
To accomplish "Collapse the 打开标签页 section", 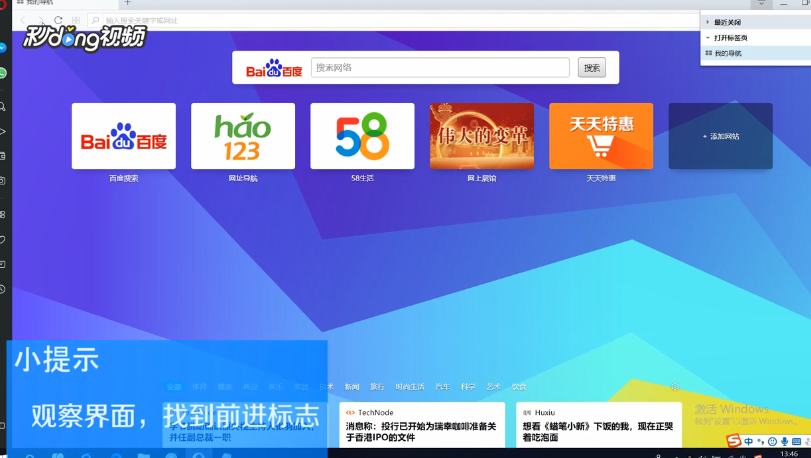I will pyautogui.click(x=756, y=38).
